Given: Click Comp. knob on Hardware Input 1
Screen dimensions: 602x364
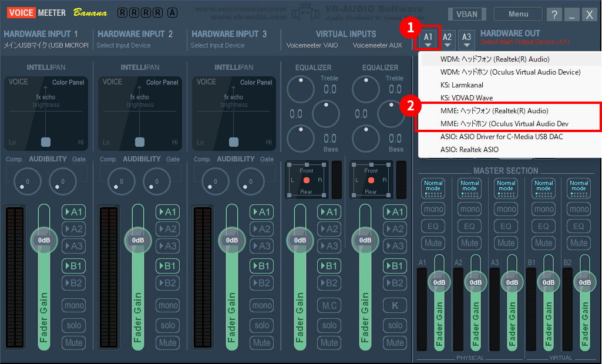Looking at the screenshot, I should pyautogui.click(x=27, y=181).
